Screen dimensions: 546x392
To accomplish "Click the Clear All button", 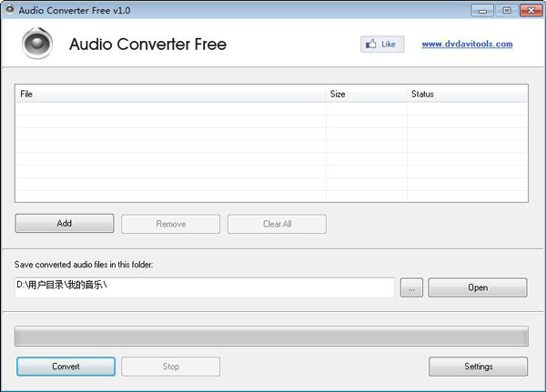I will point(278,224).
